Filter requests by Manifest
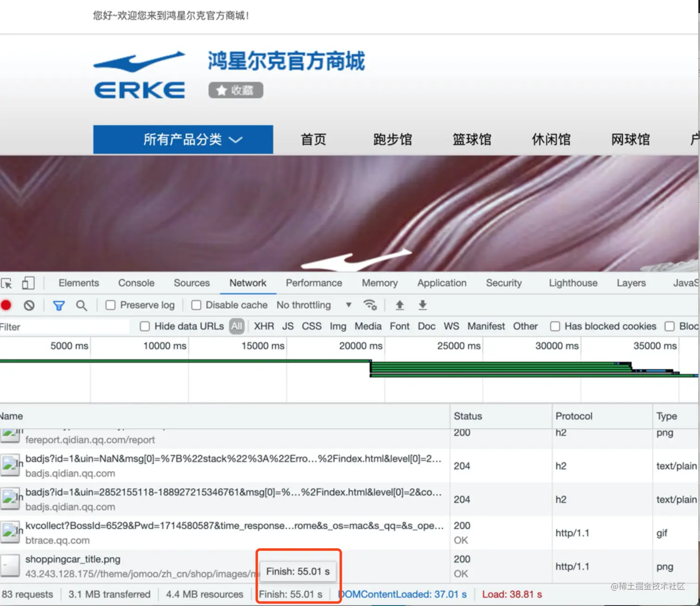 point(486,326)
